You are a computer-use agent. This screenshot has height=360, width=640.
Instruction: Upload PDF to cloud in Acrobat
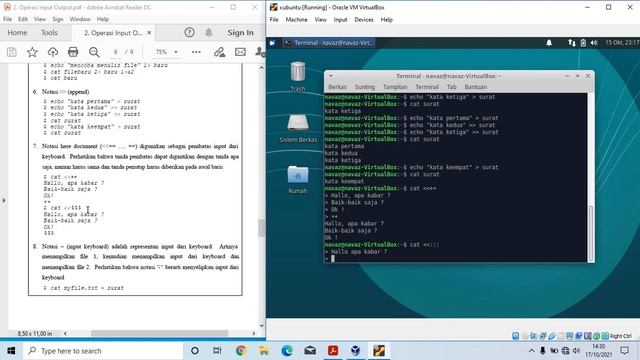coord(53,52)
